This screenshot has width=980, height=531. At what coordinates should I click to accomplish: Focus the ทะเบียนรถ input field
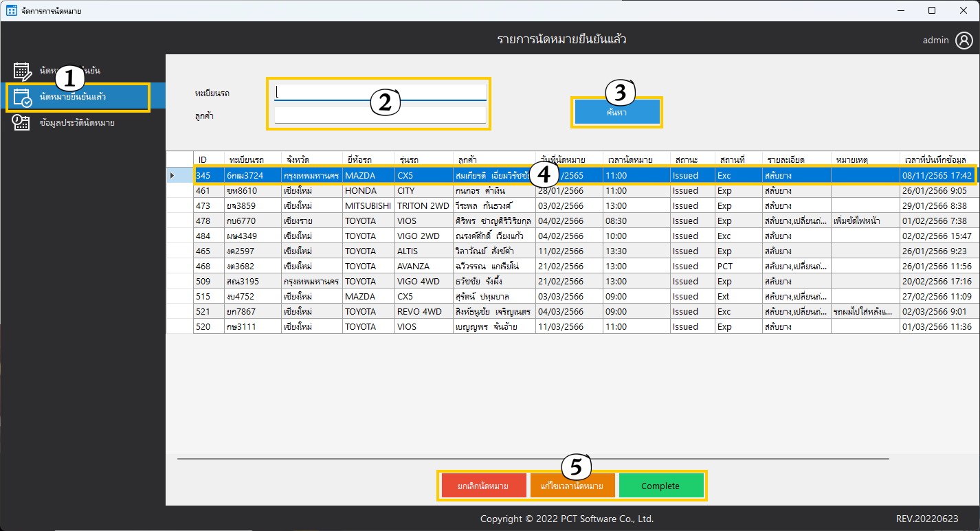[380, 92]
